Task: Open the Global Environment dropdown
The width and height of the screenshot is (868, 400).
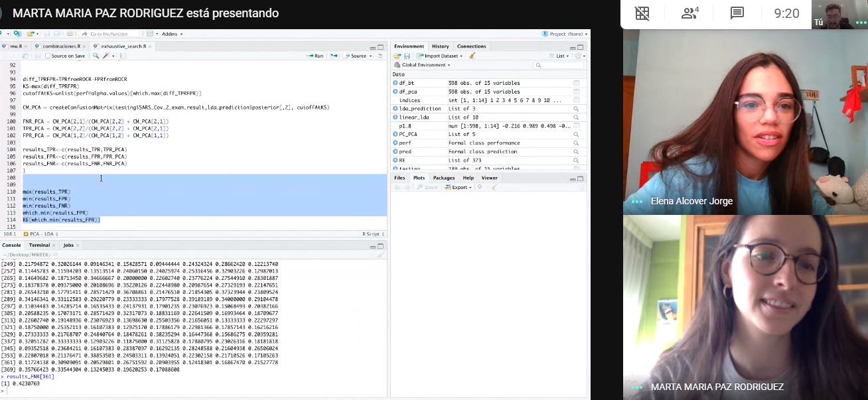Action: tap(423, 65)
